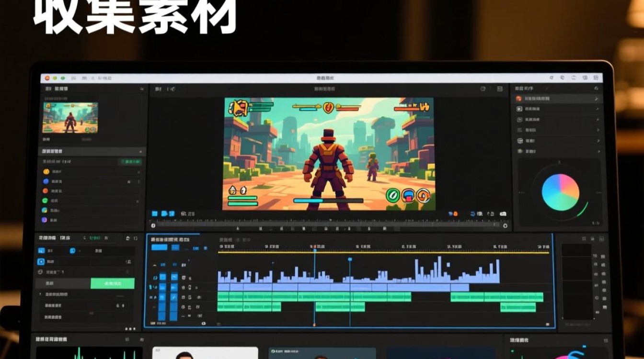Image resolution: width=644 pixels, height=359 pixels.
Task: Select the green circle item in left list
Action: [46, 201]
